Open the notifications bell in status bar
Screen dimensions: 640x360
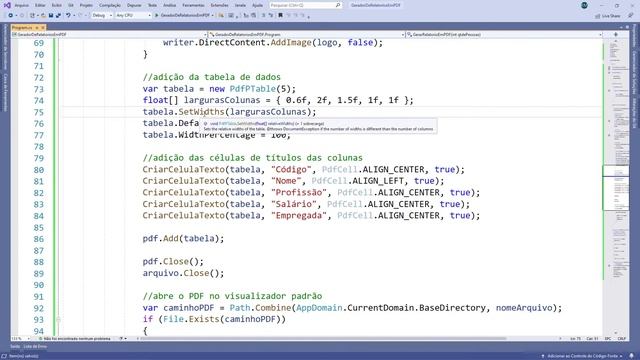[631, 356]
